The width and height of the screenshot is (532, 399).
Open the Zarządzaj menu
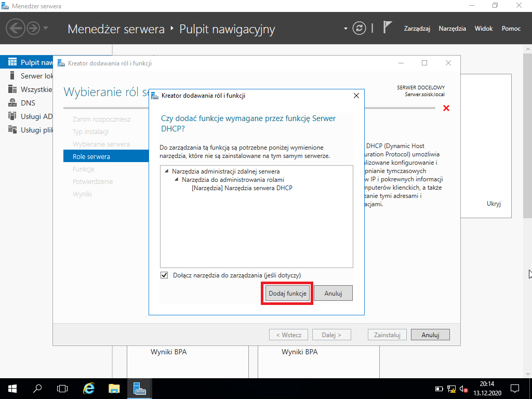point(417,29)
